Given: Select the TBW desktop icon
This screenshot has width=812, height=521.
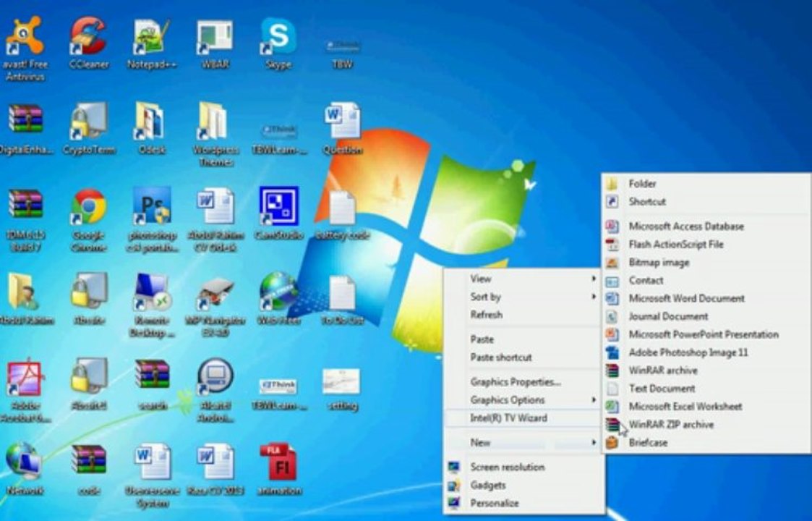Looking at the screenshot, I should tap(342, 54).
